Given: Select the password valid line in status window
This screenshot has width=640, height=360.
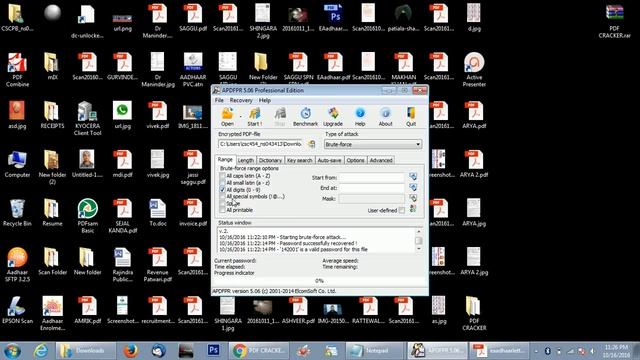Looking at the screenshot, I should (x=293, y=249).
